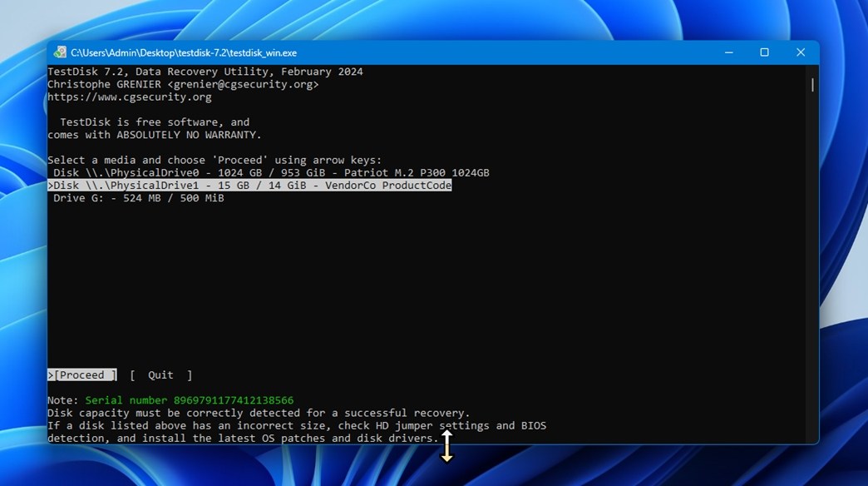Click the 'TestDisk is free software, and' line

[155, 121]
